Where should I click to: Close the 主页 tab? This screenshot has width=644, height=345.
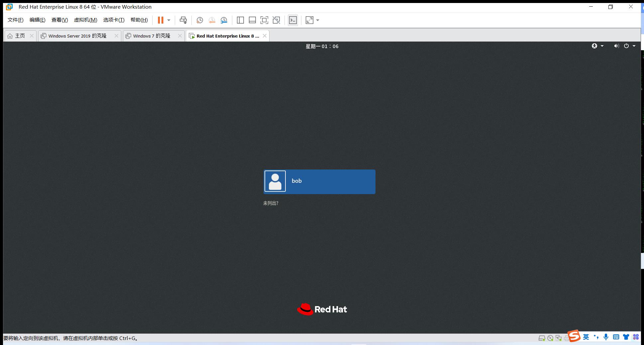click(32, 36)
